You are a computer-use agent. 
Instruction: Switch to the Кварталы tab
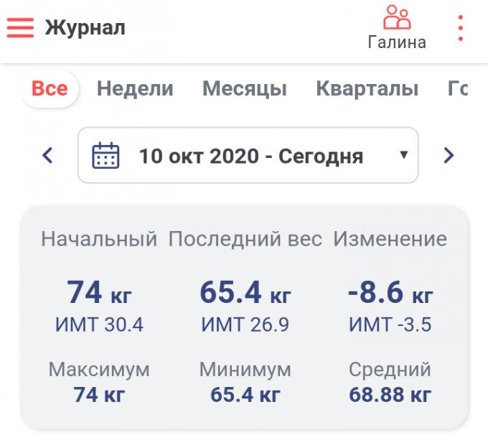[x=367, y=89]
